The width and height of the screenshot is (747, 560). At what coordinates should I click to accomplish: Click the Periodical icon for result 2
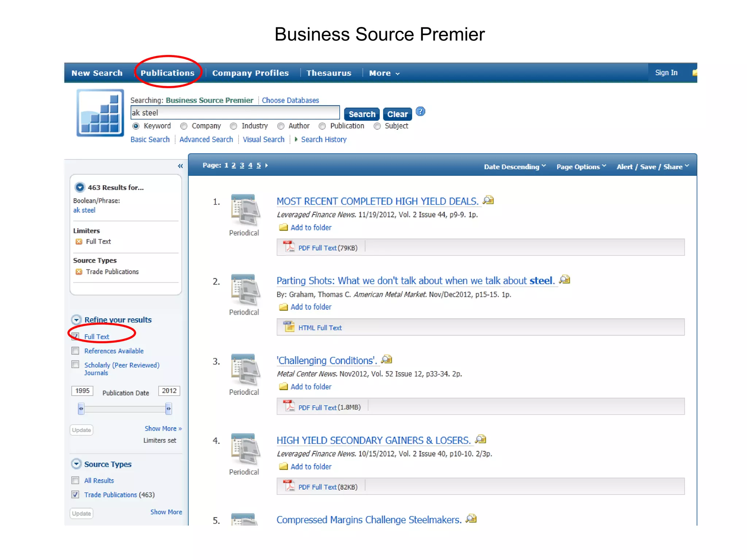(x=245, y=290)
